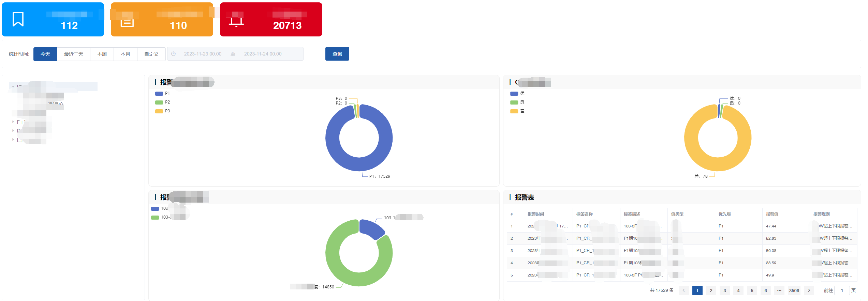
Task: Click pagination page 1
Action: tap(697, 290)
